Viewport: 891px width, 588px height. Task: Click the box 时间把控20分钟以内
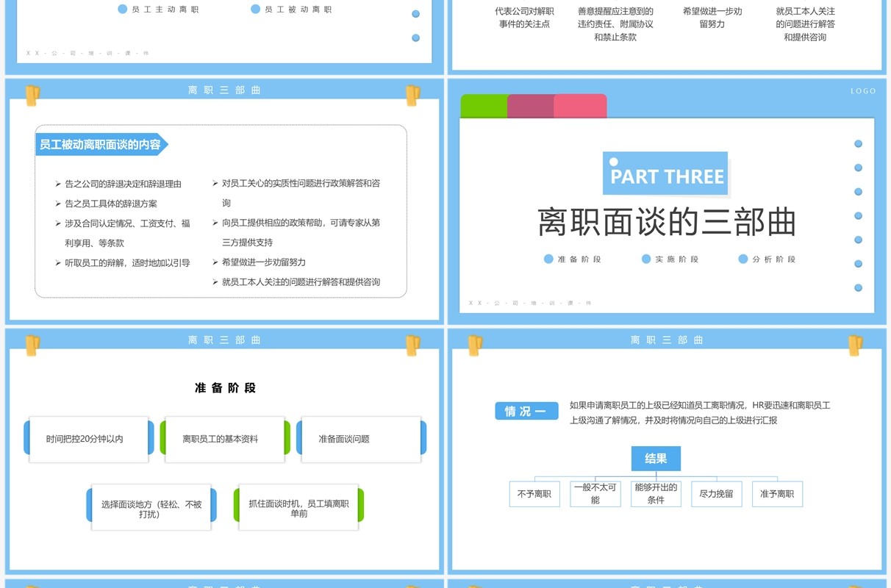(88, 440)
